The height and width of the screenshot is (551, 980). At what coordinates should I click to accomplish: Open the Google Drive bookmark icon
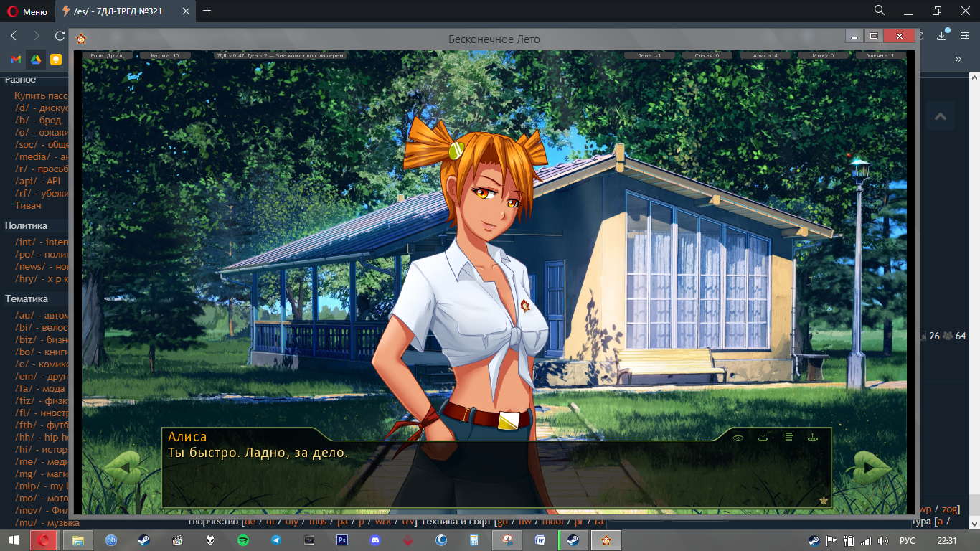[x=35, y=60]
